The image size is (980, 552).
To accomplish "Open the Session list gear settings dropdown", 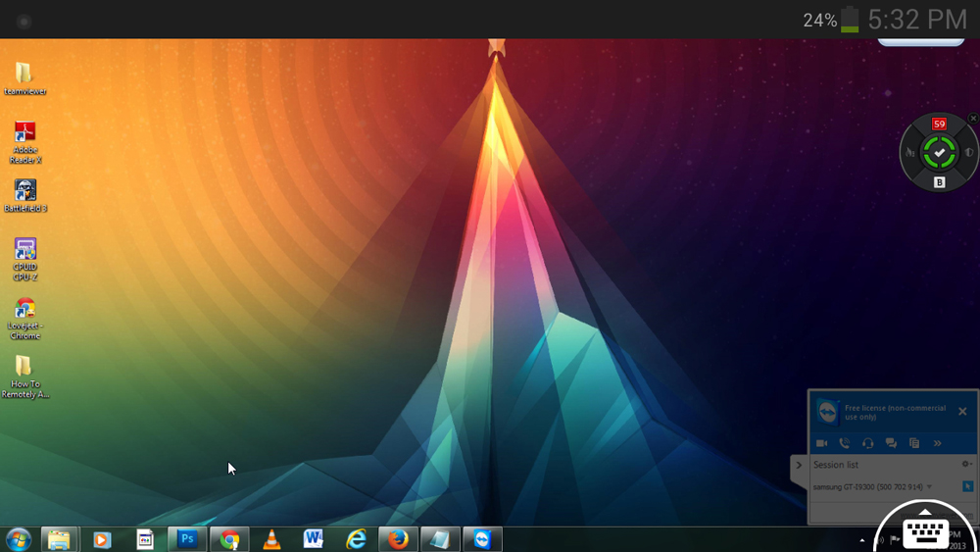I will [x=966, y=464].
